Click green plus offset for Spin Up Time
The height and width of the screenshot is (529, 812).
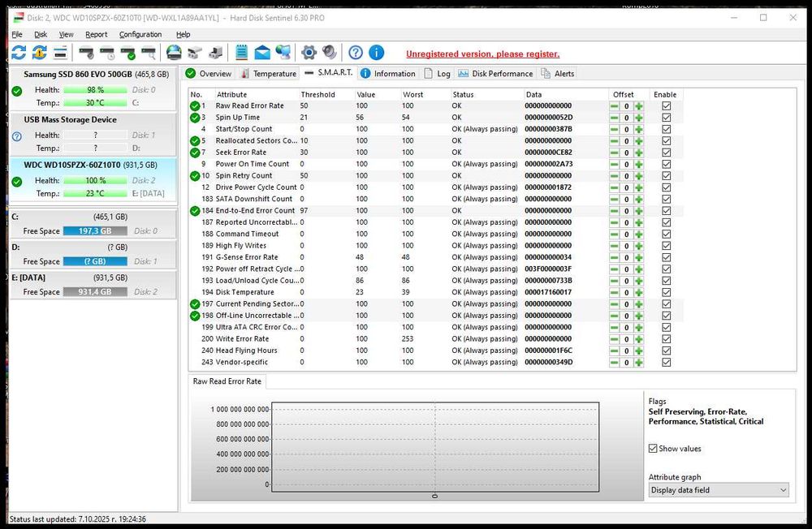pos(639,118)
